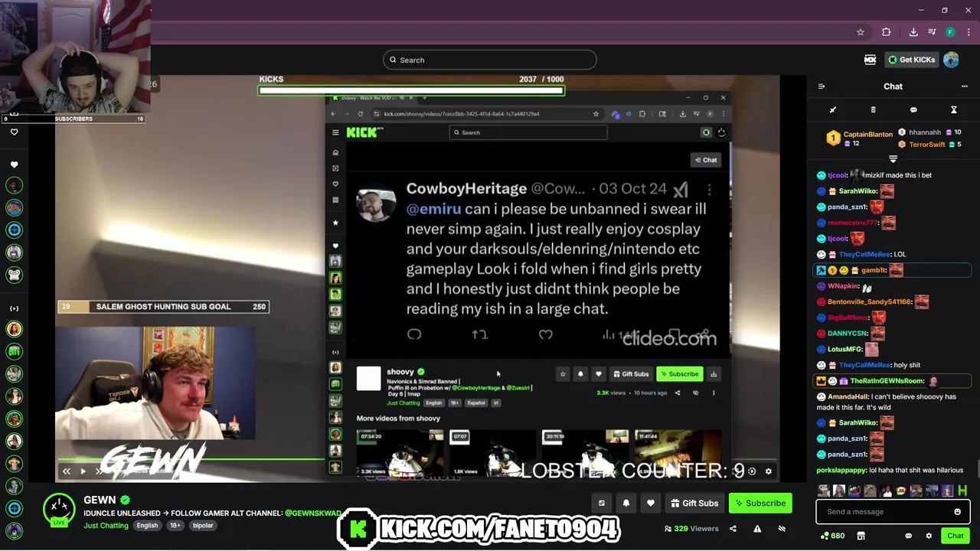Open the clip icon left of the bell
This screenshot has height=551, width=980.
pos(601,503)
